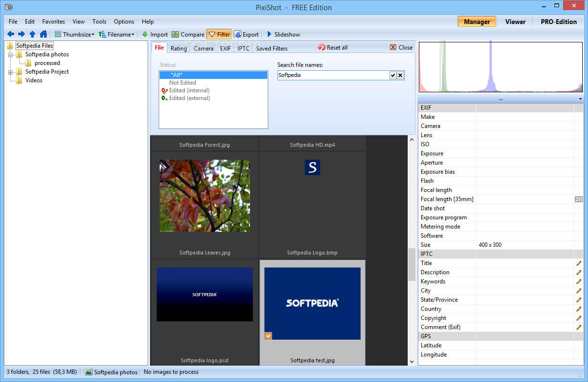Open the Help menu

(148, 22)
